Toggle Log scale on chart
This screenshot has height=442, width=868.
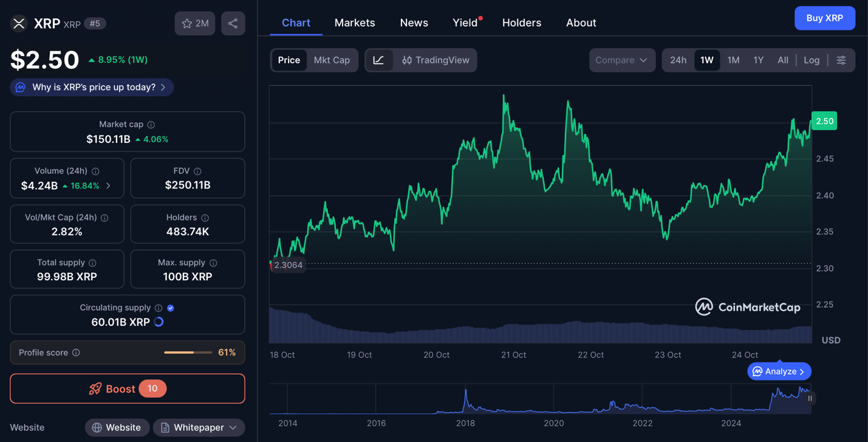[x=811, y=60]
